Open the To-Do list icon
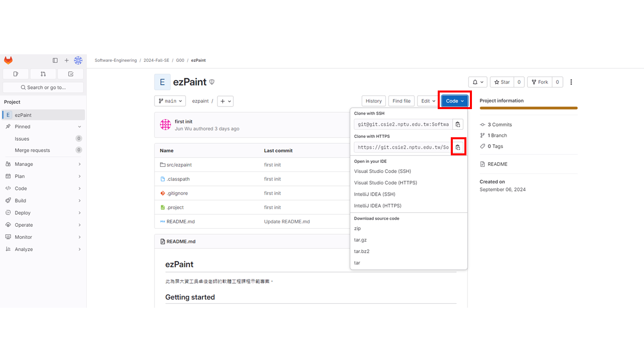The width and height of the screenshot is (644, 362). (70, 74)
